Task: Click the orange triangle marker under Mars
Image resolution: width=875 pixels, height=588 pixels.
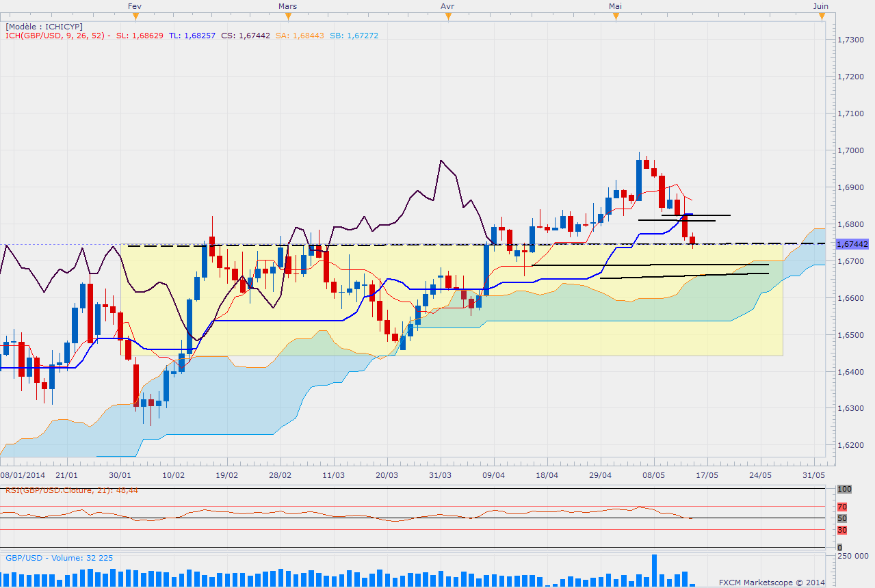Action: (287, 16)
